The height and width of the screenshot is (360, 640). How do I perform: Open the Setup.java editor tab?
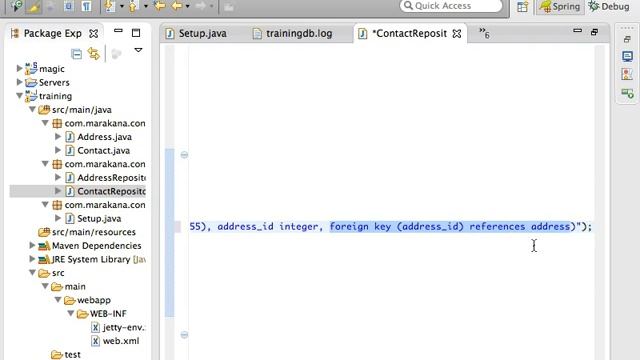click(x=196, y=33)
